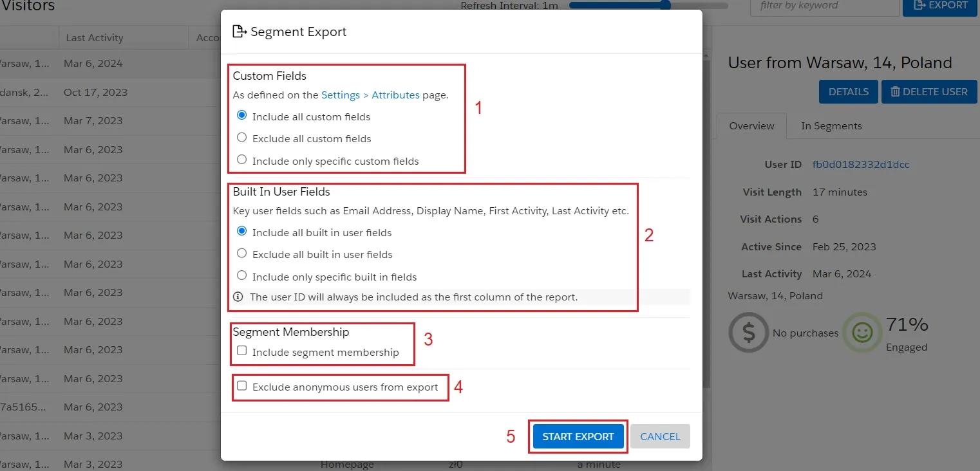Click the trash icon on DELETE USER button
Image resolution: width=980 pixels, height=471 pixels.
894,91
